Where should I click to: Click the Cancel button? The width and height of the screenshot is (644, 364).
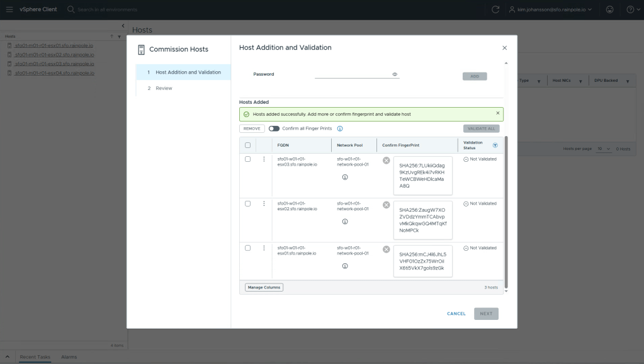(456, 314)
